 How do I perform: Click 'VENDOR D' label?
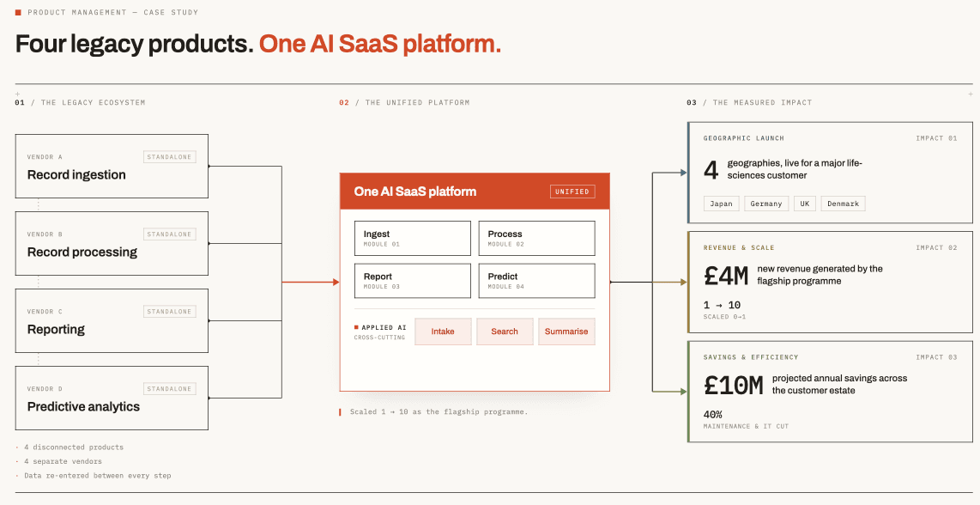45,388
